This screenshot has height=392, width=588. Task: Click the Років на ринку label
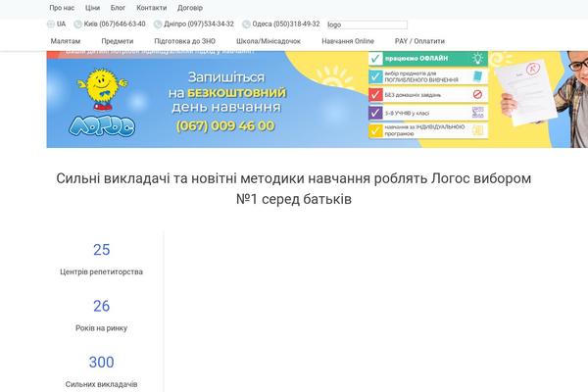point(102,328)
